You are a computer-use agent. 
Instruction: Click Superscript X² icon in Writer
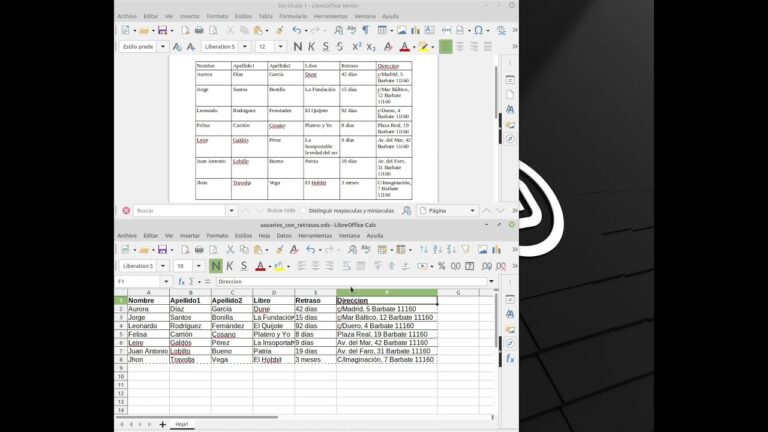357,47
